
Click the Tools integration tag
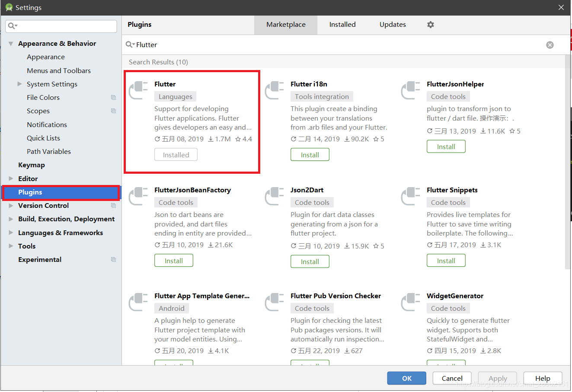322,97
